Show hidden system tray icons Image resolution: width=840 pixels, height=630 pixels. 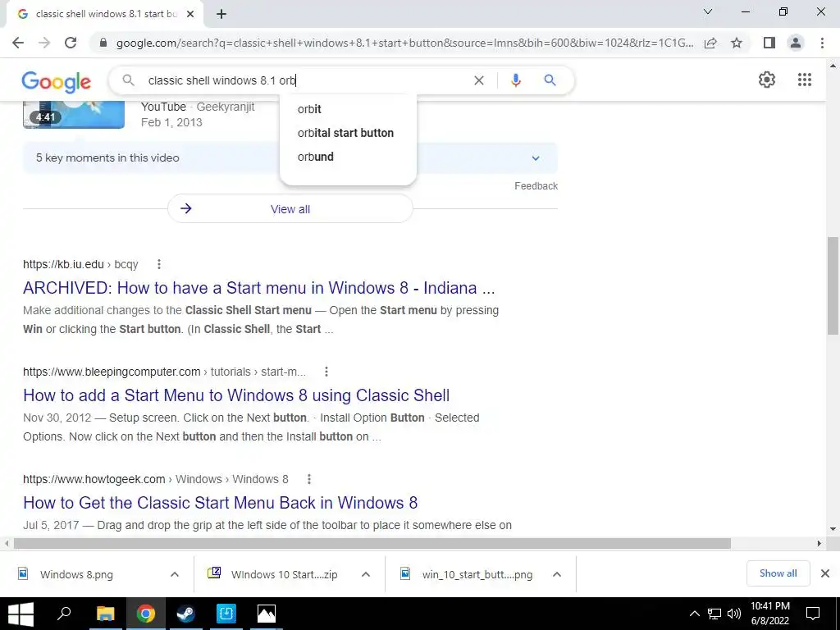(x=694, y=614)
